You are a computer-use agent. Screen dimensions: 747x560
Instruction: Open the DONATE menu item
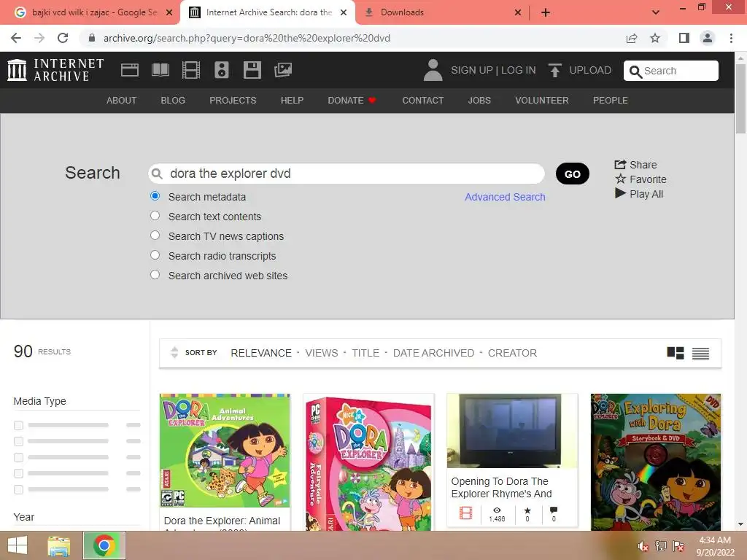[352, 101]
